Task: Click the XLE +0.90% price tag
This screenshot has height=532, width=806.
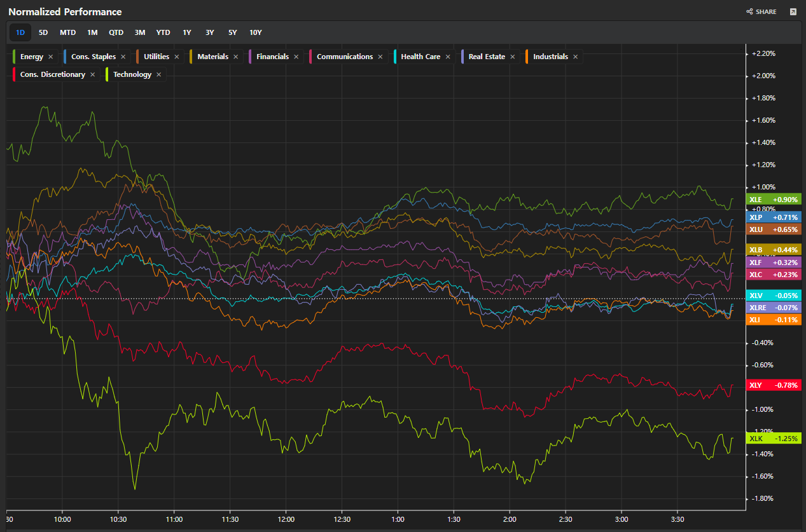Action: (774, 200)
